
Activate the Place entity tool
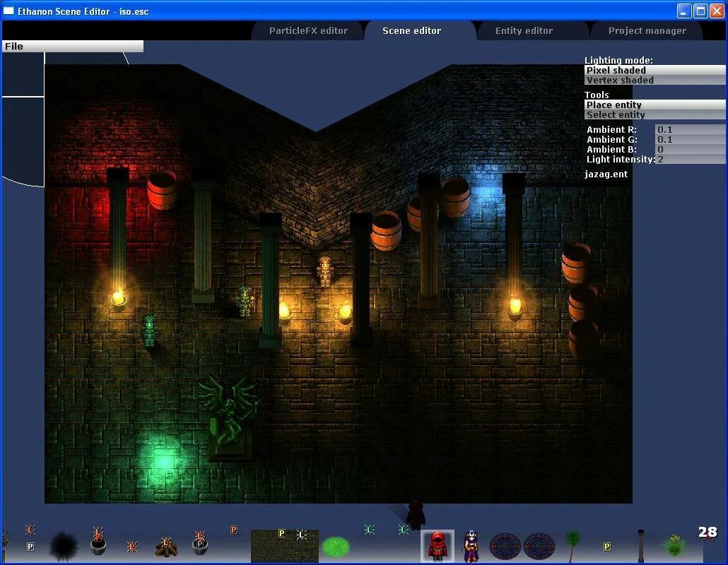coord(654,105)
